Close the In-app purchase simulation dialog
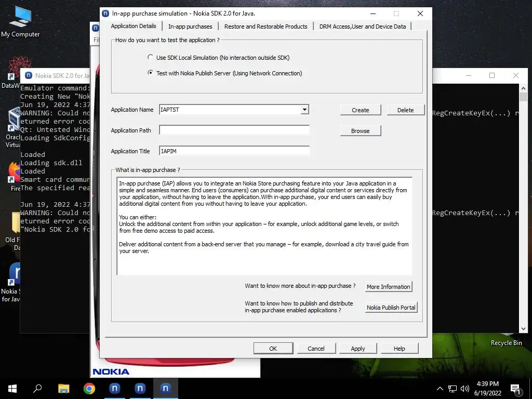 (420, 14)
